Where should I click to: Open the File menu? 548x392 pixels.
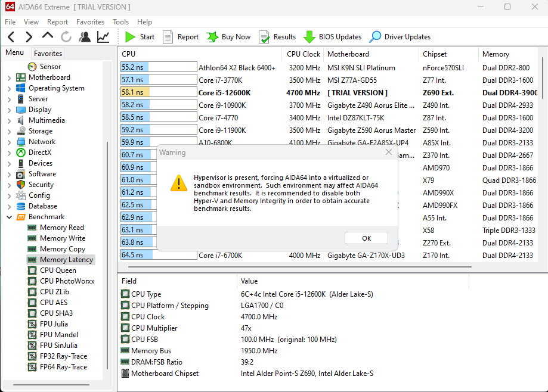[10, 21]
